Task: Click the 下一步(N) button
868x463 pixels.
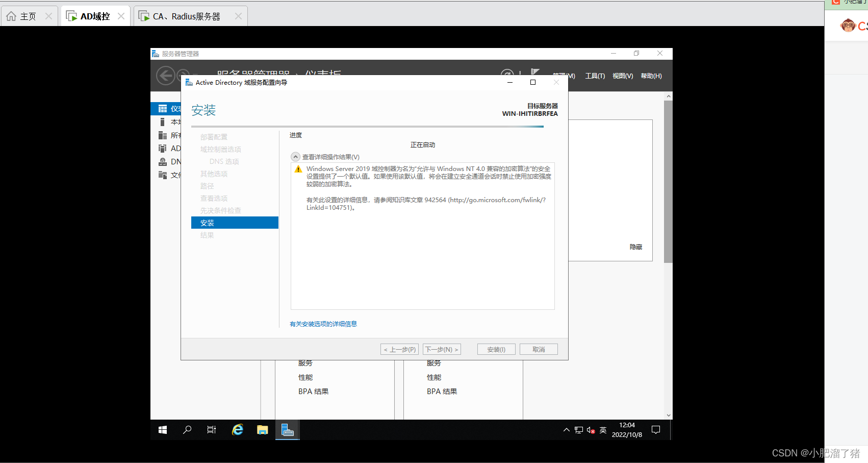Action: pos(442,349)
